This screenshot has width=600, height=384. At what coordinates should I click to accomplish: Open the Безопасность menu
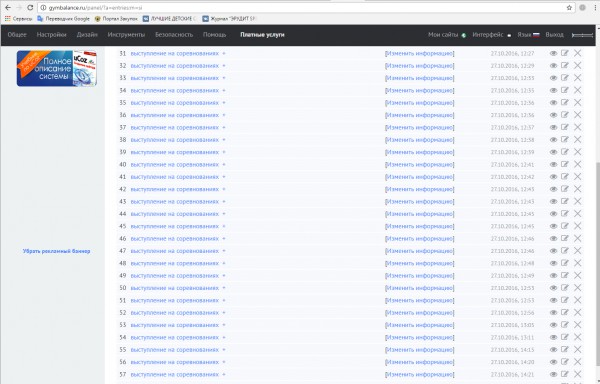pyautogui.click(x=174, y=35)
